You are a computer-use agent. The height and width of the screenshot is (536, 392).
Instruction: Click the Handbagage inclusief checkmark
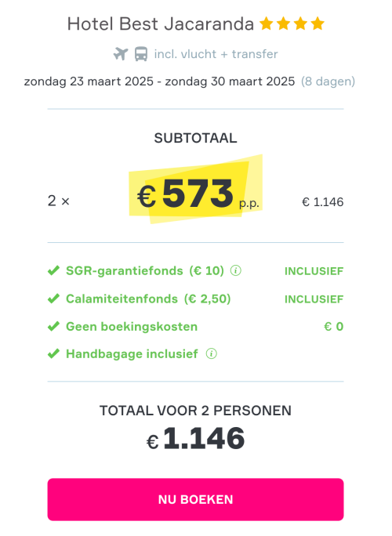(x=53, y=353)
